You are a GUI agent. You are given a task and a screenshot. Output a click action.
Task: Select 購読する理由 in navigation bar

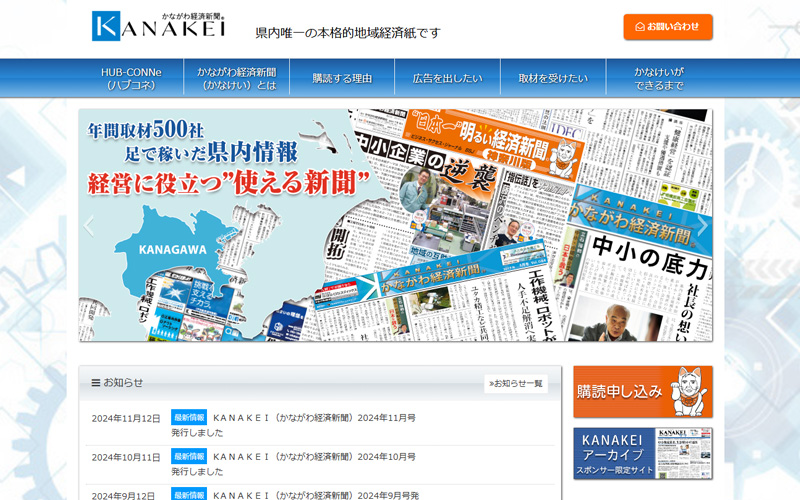point(342,79)
